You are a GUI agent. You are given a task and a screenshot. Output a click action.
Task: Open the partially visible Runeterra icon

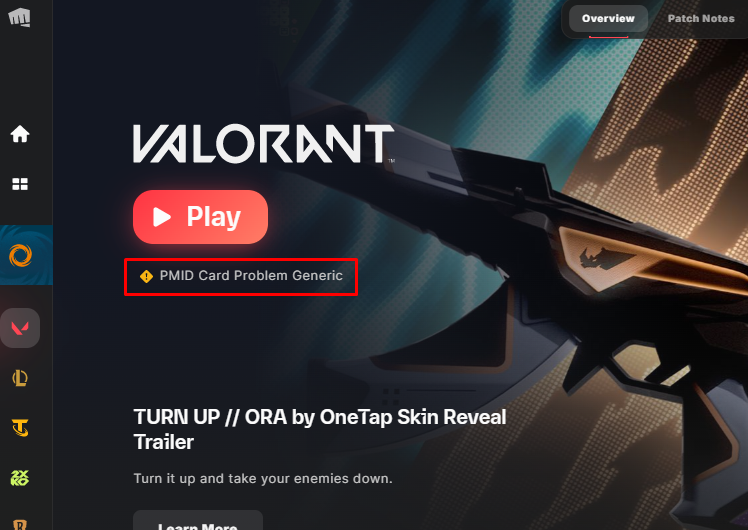pyautogui.click(x=20, y=525)
